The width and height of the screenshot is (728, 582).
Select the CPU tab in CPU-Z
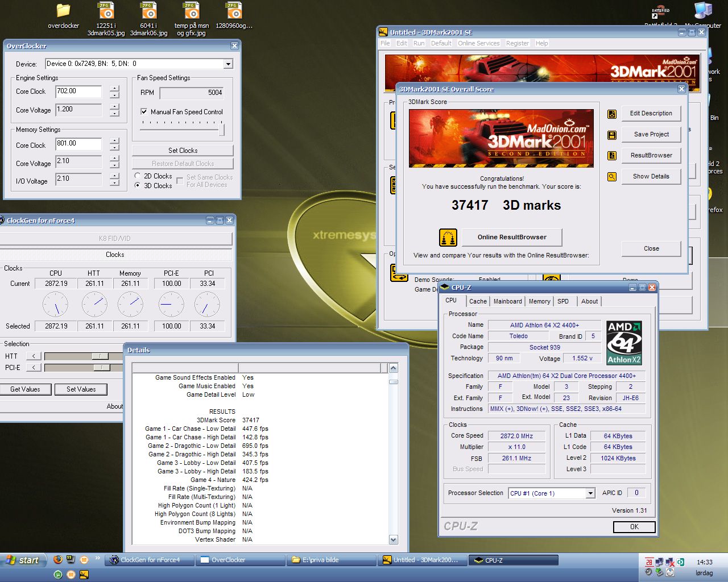[x=451, y=300]
